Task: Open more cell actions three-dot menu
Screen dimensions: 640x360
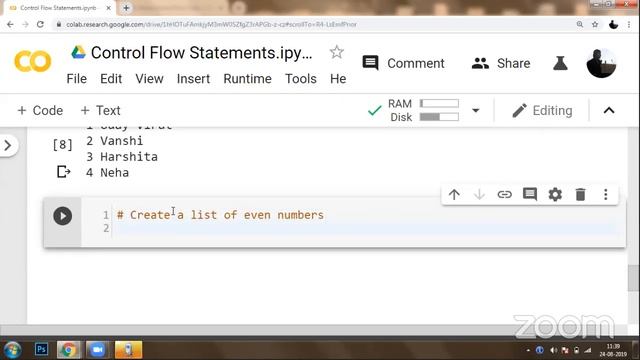Action: pyautogui.click(x=606, y=194)
